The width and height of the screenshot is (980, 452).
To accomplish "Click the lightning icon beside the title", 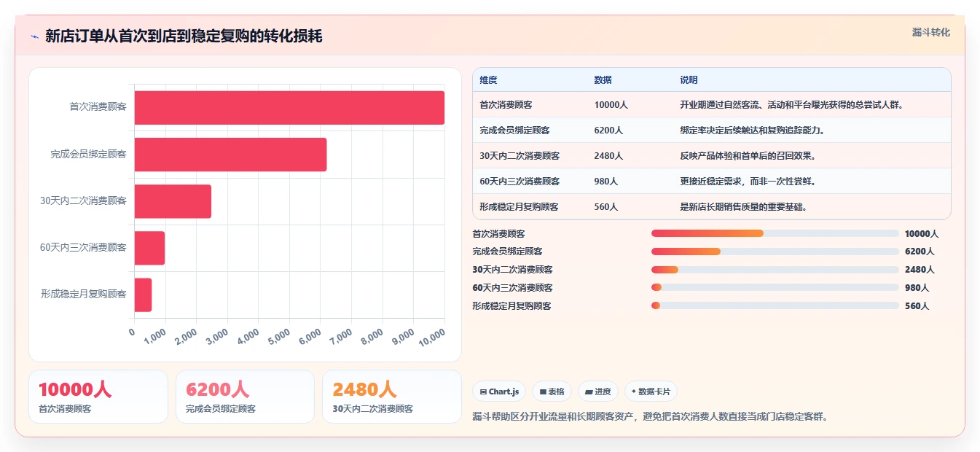I will pos(34,36).
